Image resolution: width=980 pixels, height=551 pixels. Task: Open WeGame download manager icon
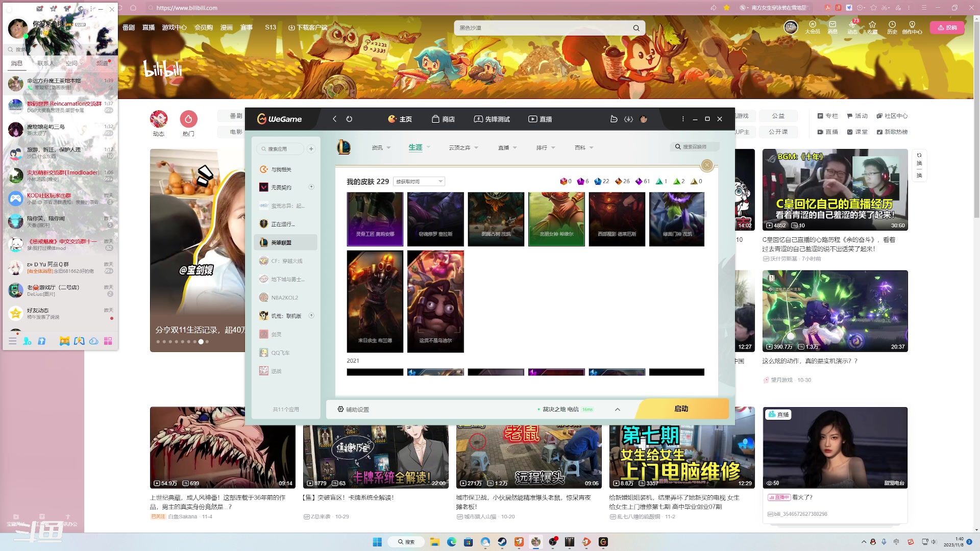[628, 119]
